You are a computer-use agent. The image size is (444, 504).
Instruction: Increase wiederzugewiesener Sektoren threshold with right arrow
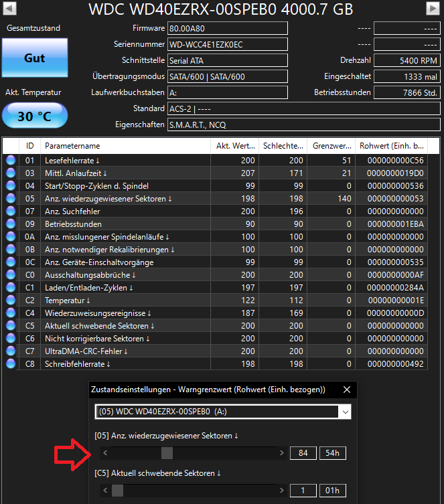point(282,453)
